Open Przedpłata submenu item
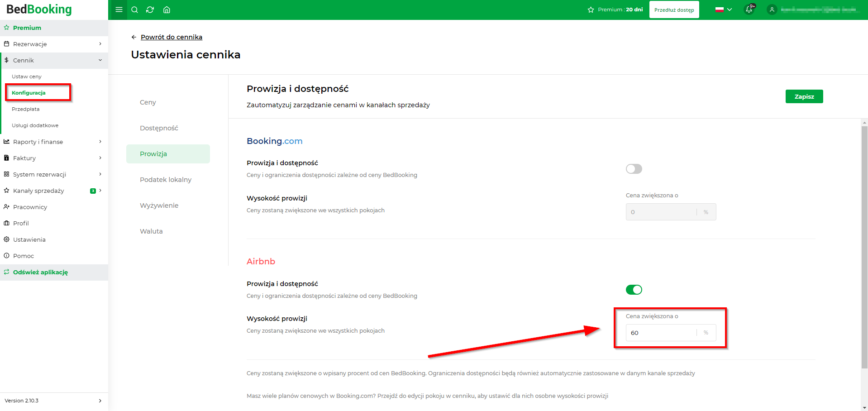The height and width of the screenshot is (411, 868). point(25,109)
